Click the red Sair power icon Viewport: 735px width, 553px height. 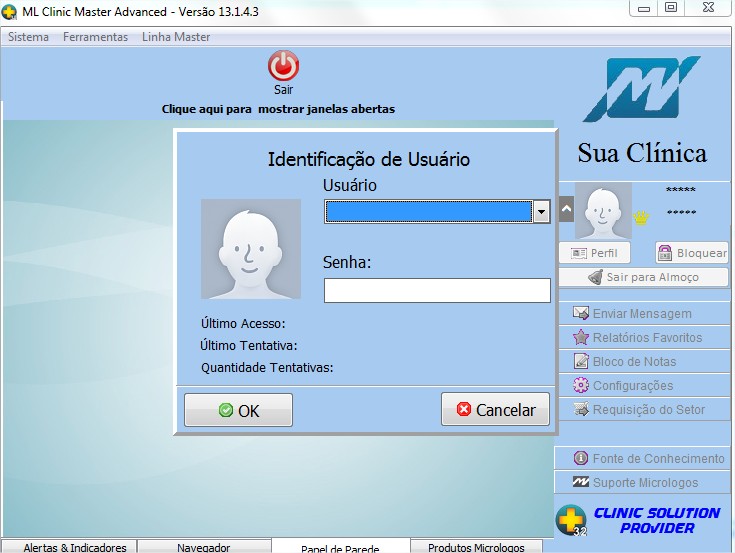pos(283,66)
